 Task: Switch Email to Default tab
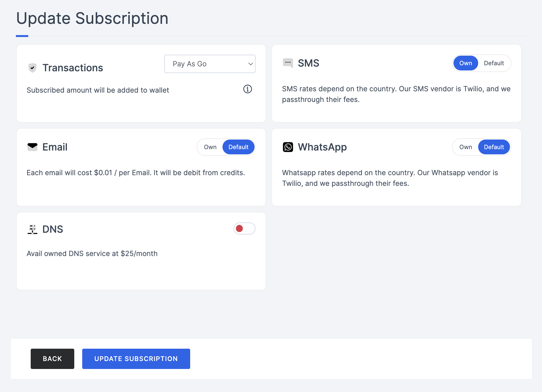(238, 147)
